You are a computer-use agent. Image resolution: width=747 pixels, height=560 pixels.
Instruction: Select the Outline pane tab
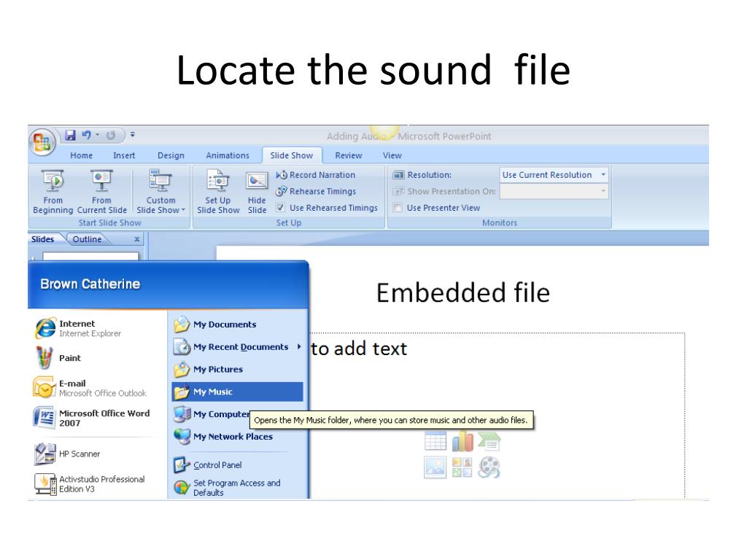click(88, 239)
